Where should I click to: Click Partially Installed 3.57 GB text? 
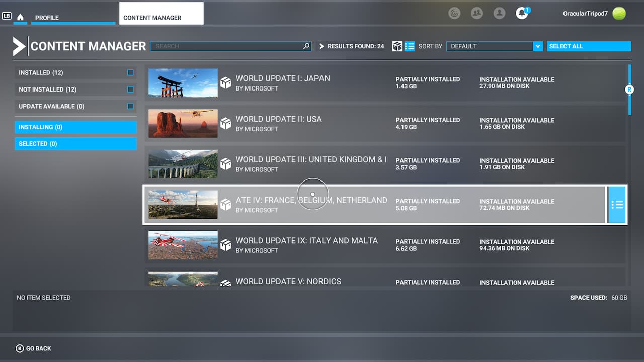click(428, 164)
